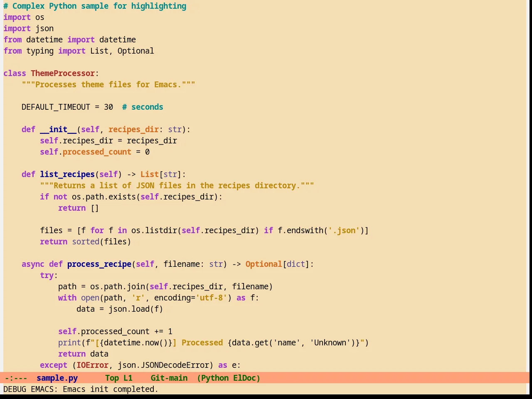Click the sample.py buffer name in mode line
The image size is (532, 399).
(57, 378)
